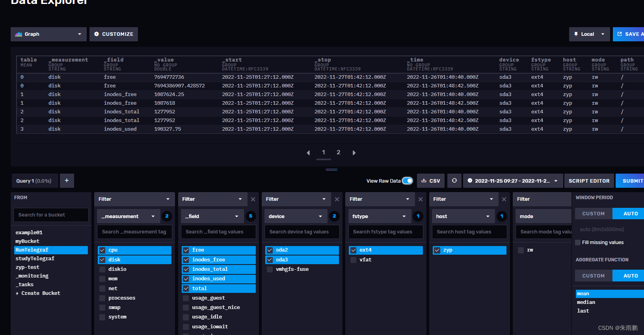Screen dimensions: 644x335
Task: Uncheck the inodes_free field
Action: (218, 260)
